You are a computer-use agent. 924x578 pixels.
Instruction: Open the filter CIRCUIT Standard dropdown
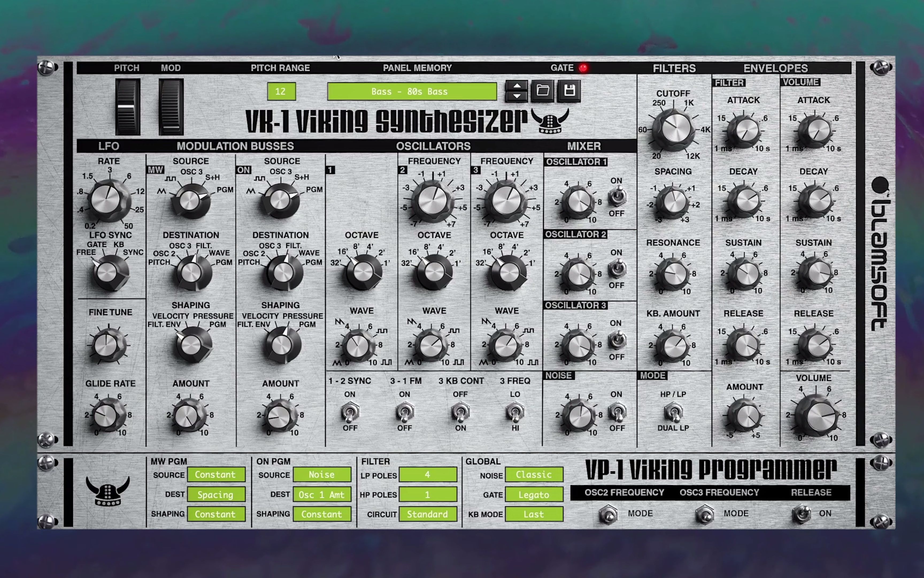(428, 514)
